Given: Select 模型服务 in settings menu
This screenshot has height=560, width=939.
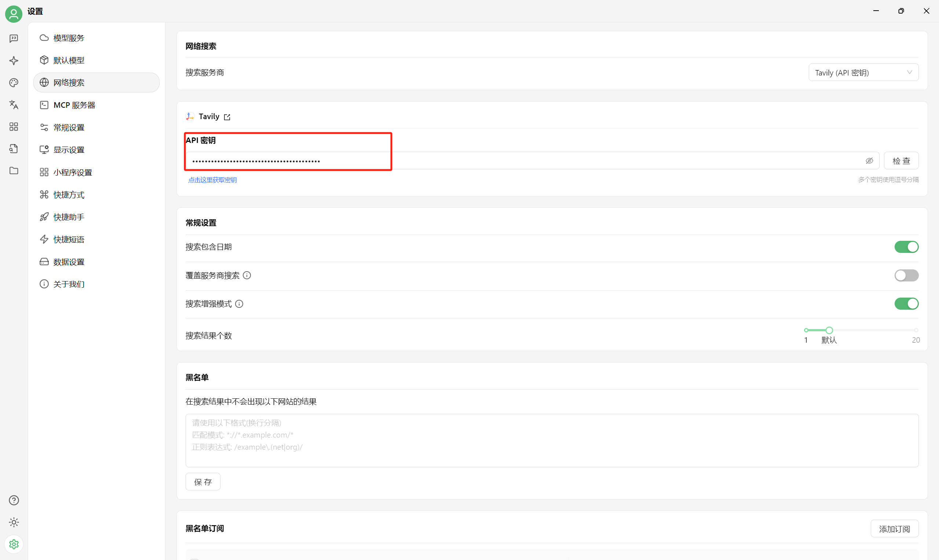Looking at the screenshot, I should [69, 38].
